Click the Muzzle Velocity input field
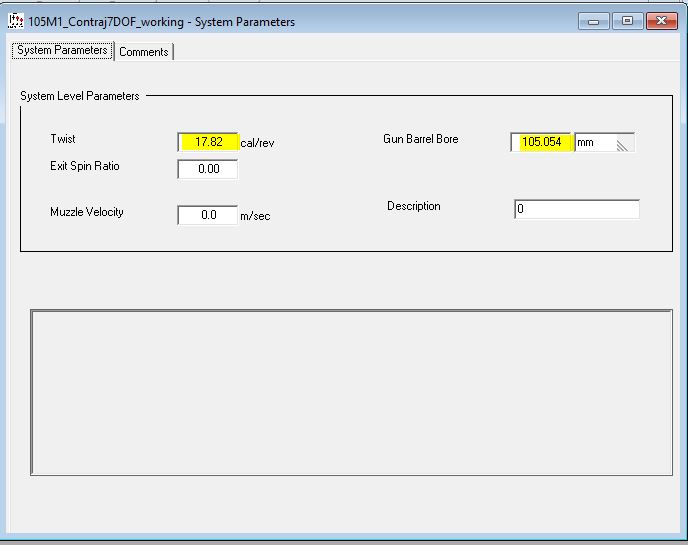Viewport: 688px width, 545px height. point(208,215)
